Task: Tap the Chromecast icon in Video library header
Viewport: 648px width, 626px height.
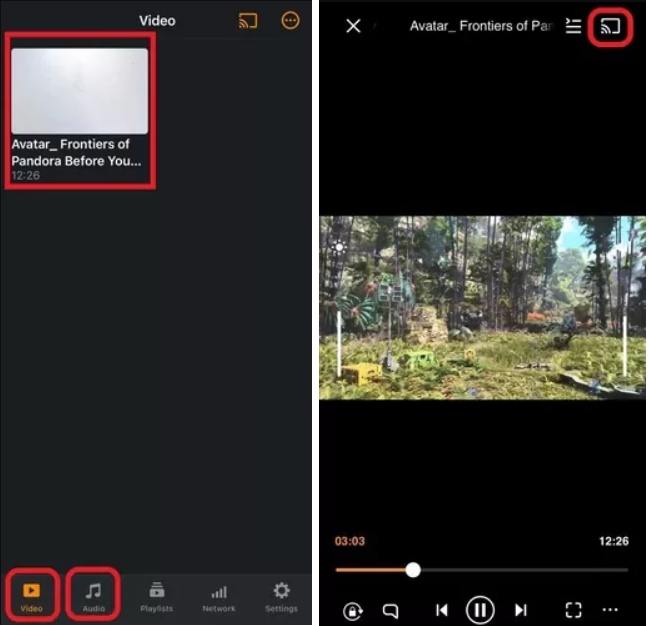Action: tap(248, 21)
